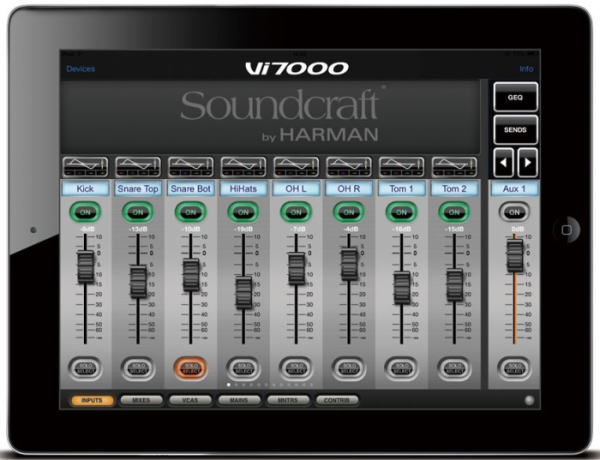Select the Tom 1 name label

click(401, 189)
